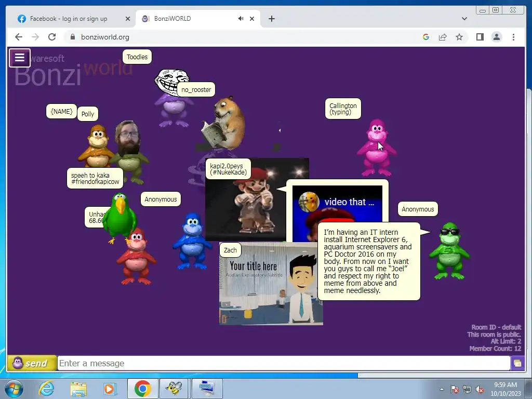
Task: Go back to previous page
Action: coord(19,37)
